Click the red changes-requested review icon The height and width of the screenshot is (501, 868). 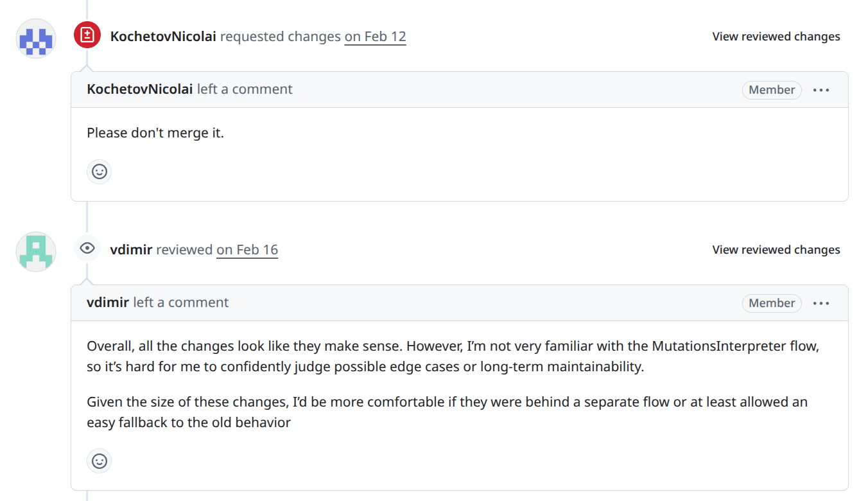pyautogui.click(x=87, y=35)
